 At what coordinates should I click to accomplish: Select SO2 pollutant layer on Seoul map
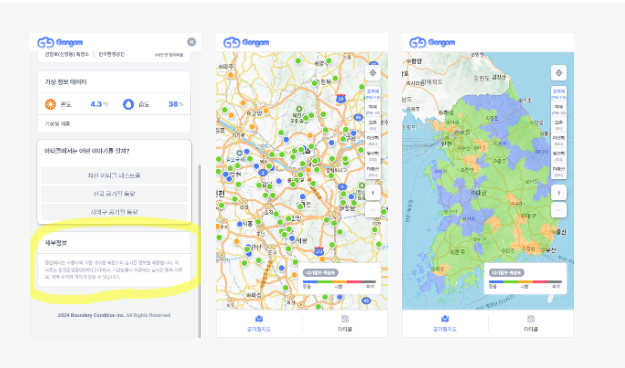click(x=373, y=171)
